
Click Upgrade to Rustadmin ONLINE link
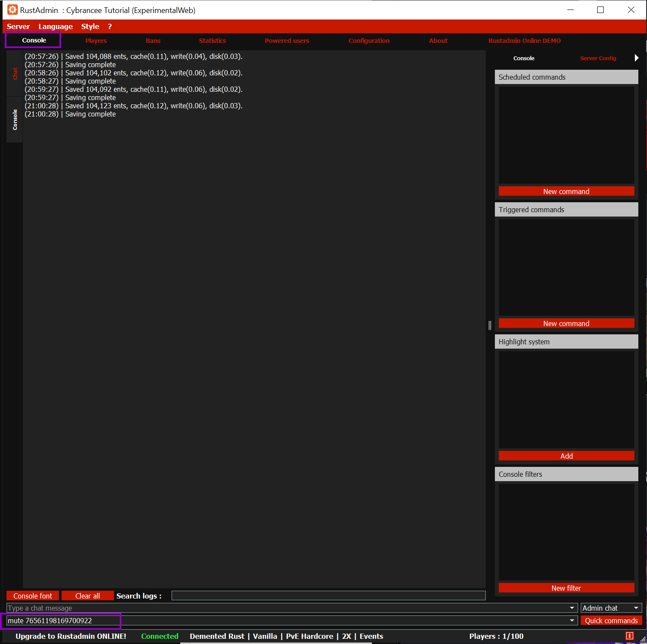coord(71,636)
